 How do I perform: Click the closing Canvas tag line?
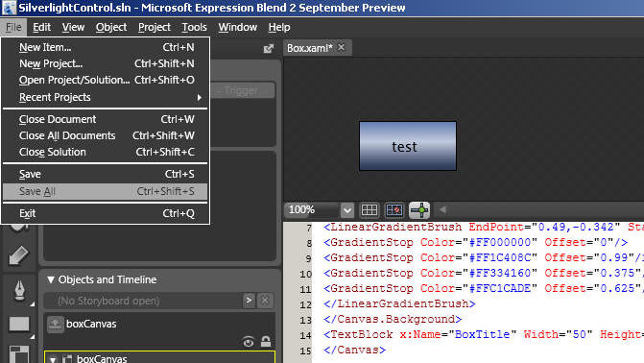355,350
